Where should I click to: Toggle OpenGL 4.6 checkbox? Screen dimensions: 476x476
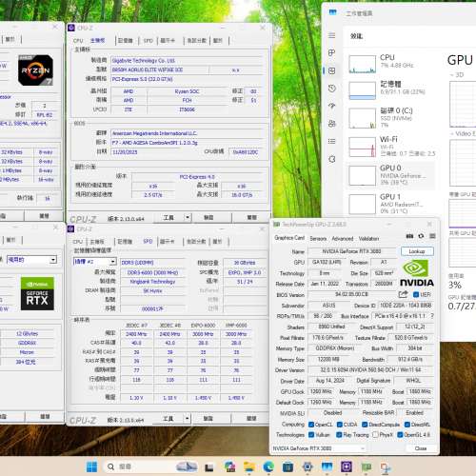(x=400, y=435)
